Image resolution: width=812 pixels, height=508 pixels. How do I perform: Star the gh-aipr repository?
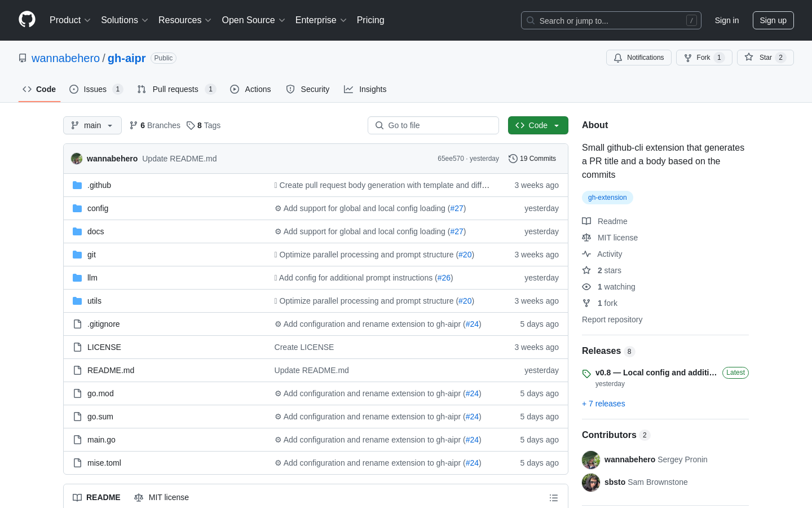tap(765, 58)
